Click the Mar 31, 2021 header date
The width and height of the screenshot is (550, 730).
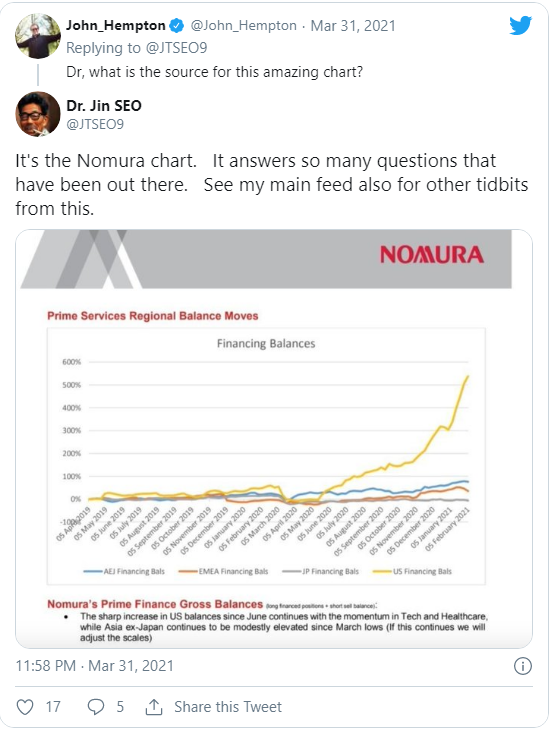pyautogui.click(x=353, y=26)
